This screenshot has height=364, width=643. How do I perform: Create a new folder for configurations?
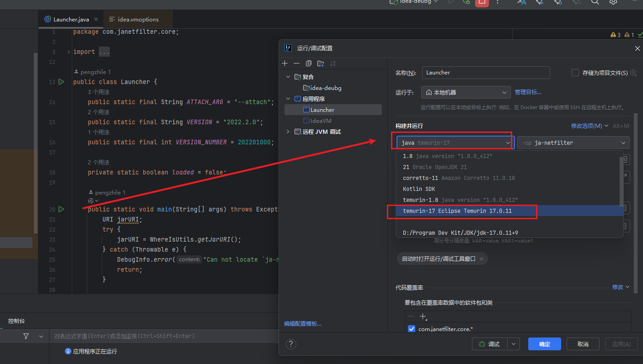click(x=320, y=63)
